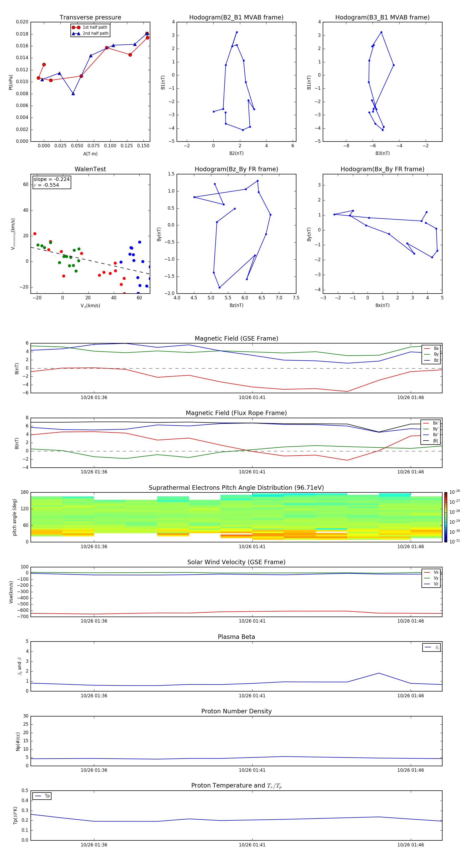Select the Vz entry in velocity legend
The width and height of the screenshot is (473, 868).
coord(431,584)
